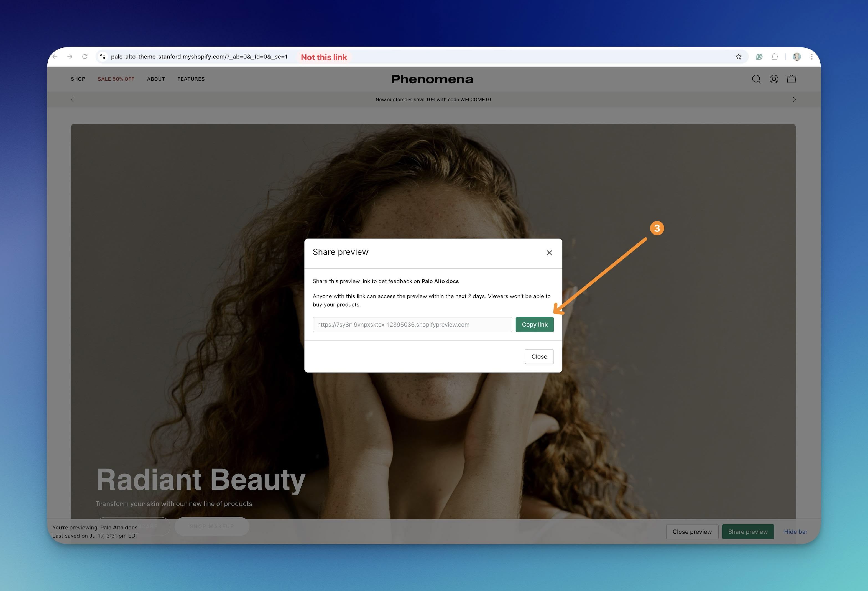Viewport: 868px width, 591px height.
Task: Reload the page with the refresh icon
Action: click(85, 57)
